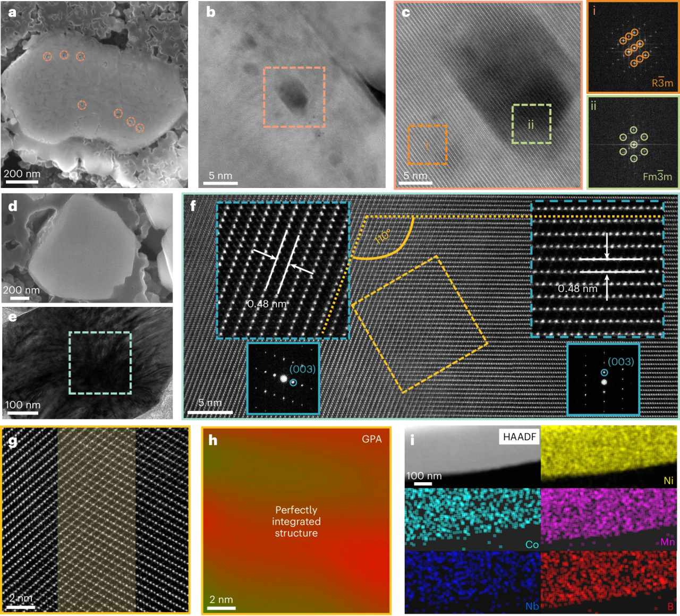Click the GPA label in panel h
The image size is (680, 616).
point(371,439)
